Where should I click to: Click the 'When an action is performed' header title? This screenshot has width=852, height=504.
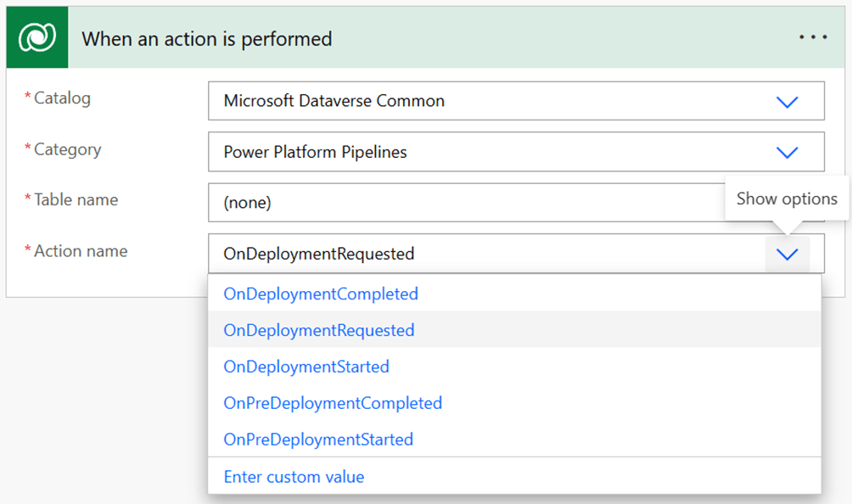point(206,39)
